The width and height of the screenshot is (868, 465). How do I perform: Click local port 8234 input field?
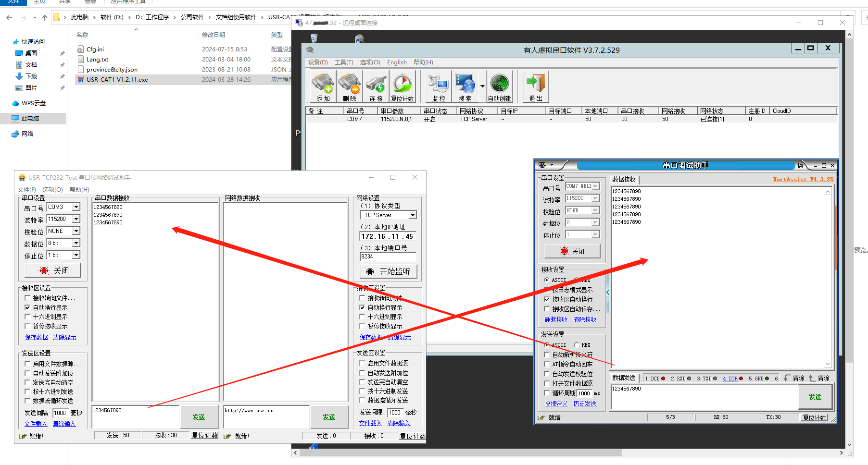[388, 257]
